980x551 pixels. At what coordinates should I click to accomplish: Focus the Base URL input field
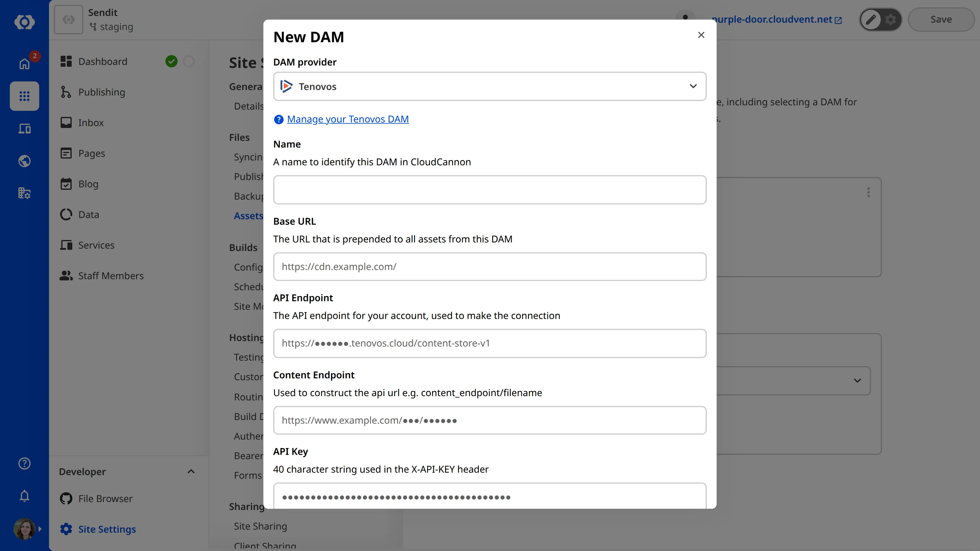coord(490,267)
